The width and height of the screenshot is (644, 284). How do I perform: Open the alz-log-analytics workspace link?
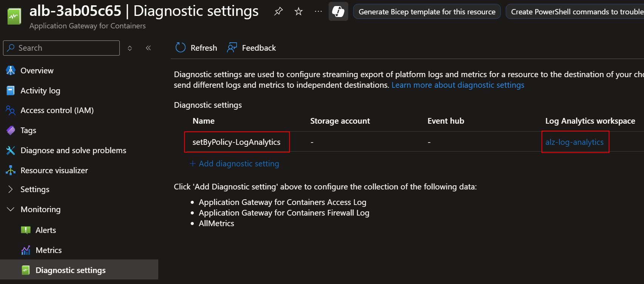click(x=574, y=142)
